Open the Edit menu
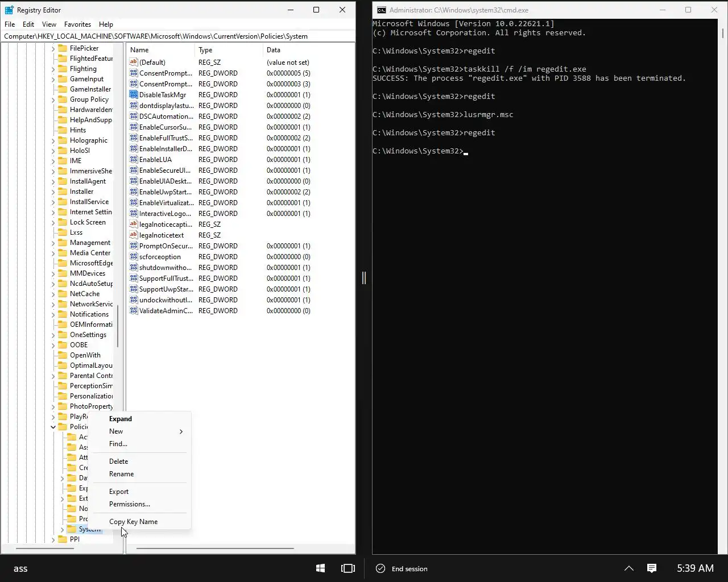Viewport: 728px width, 582px height. click(28, 24)
